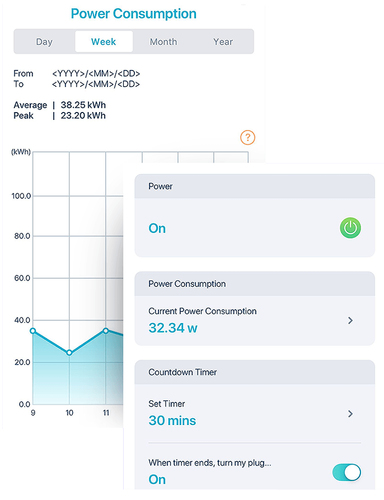Screen dimensions: 384x500
Task: Select the Week tab
Action: tap(104, 42)
